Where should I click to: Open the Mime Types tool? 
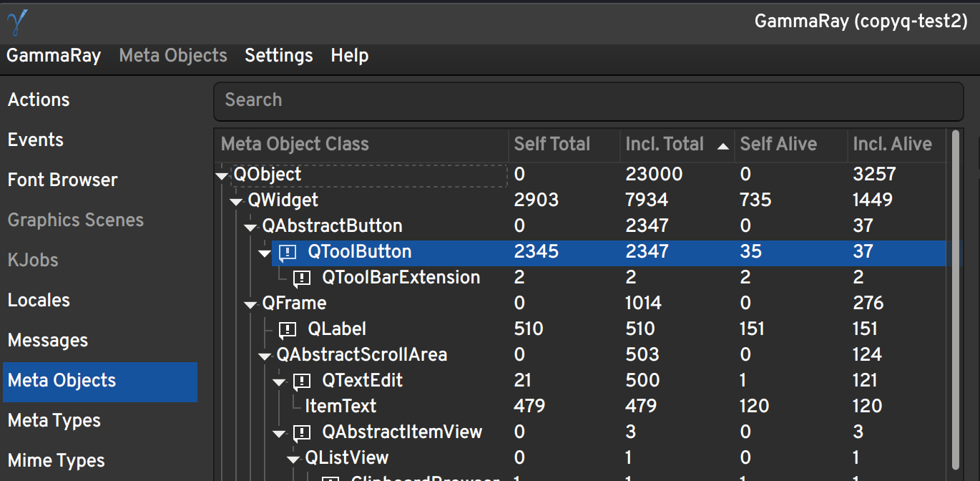100,460
